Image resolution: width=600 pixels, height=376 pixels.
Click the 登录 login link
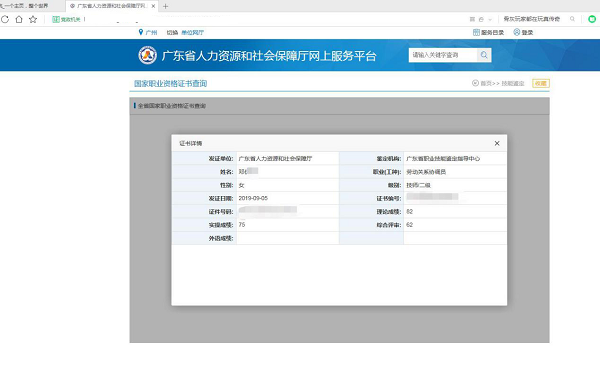523,33
